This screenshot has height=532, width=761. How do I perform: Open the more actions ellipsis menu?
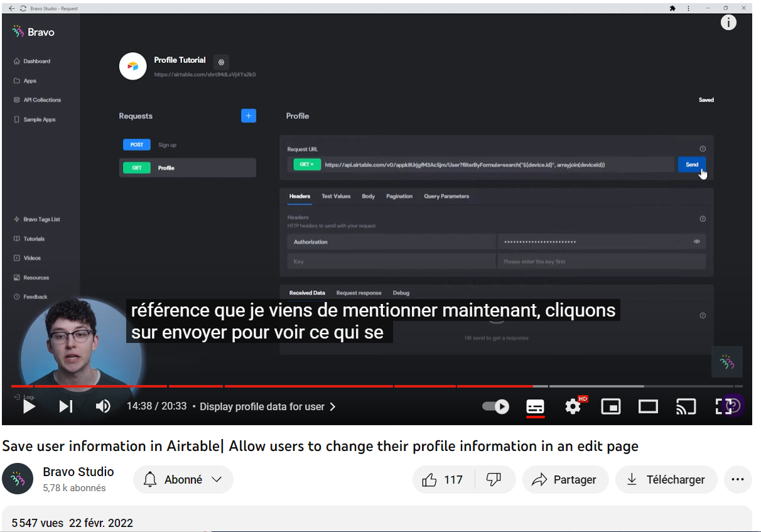click(738, 480)
